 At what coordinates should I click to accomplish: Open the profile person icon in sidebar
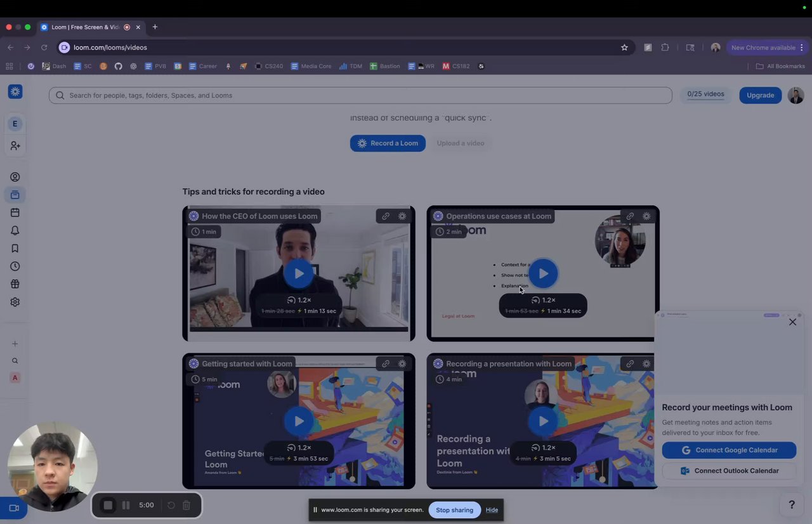(x=15, y=177)
